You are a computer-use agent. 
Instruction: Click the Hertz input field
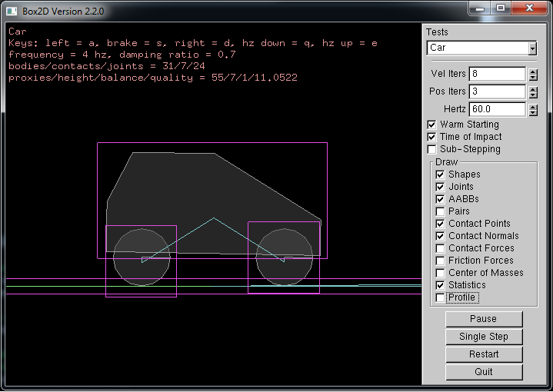(497, 109)
